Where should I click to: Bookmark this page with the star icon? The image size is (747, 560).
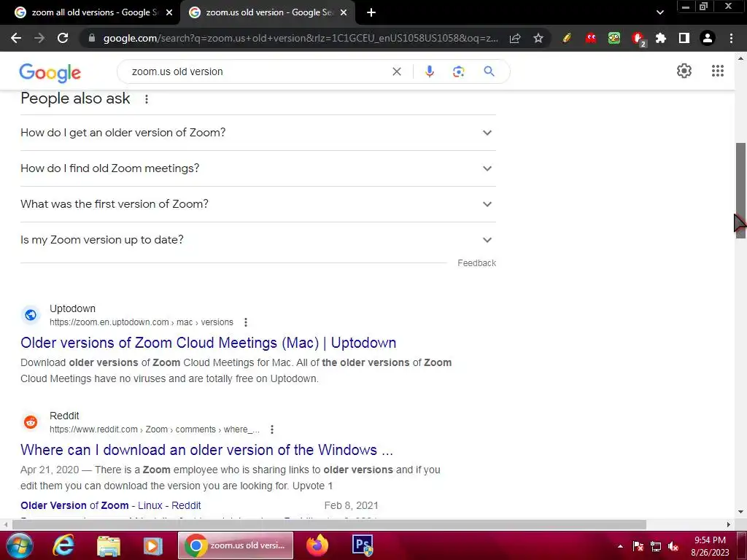[x=538, y=38]
